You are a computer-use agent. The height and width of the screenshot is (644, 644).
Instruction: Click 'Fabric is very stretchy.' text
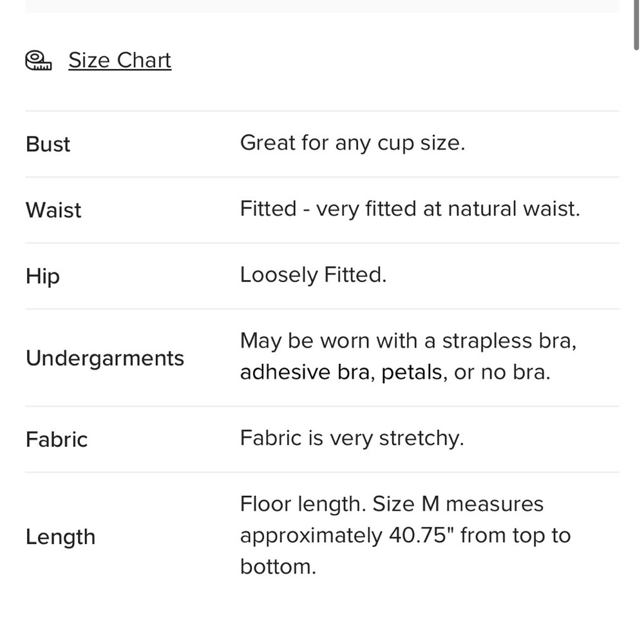pos(352,438)
